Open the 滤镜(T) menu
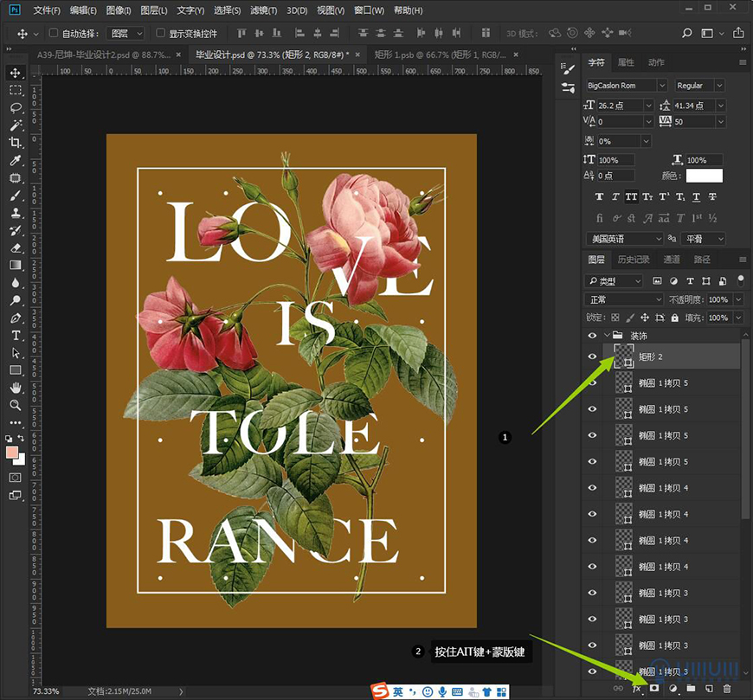Image resolution: width=753 pixels, height=700 pixels. [264, 10]
